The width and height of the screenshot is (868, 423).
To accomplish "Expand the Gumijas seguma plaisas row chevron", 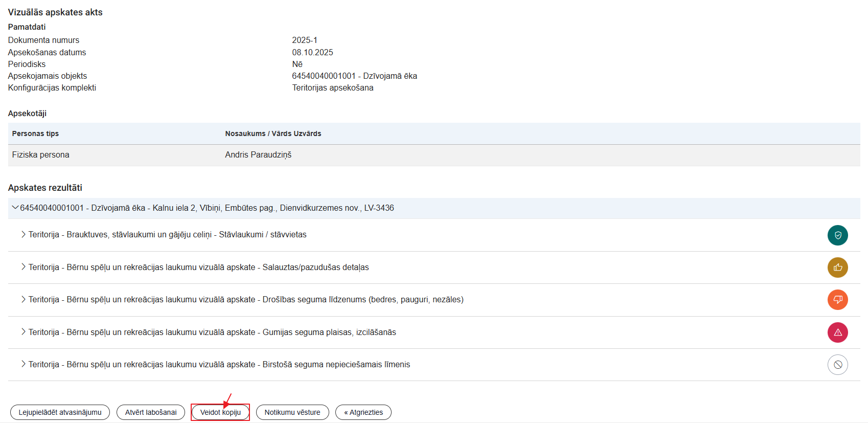I will [24, 332].
